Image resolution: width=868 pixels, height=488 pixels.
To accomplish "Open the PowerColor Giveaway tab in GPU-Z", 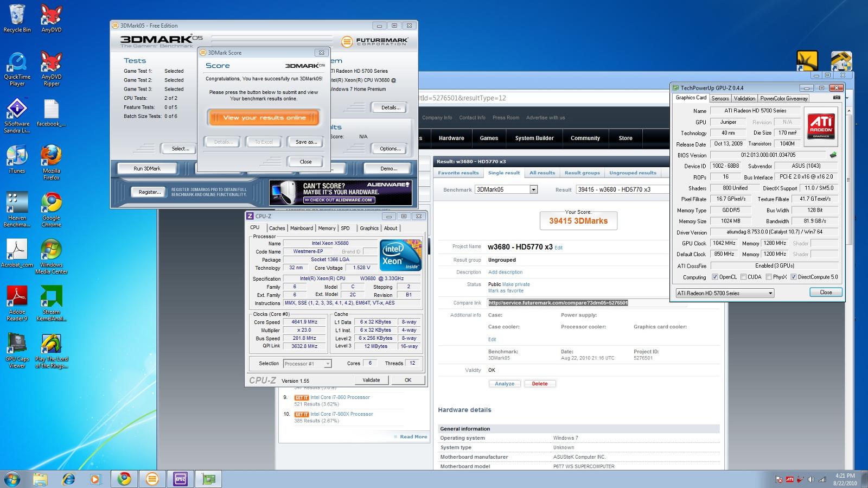I will pyautogui.click(x=783, y=98).
